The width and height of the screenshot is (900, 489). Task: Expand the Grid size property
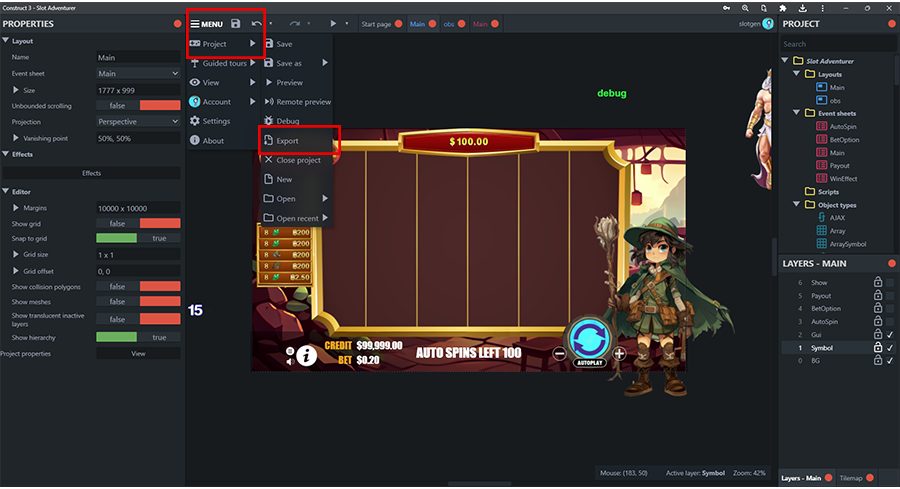pyautogui.click(x=16, y=254)
